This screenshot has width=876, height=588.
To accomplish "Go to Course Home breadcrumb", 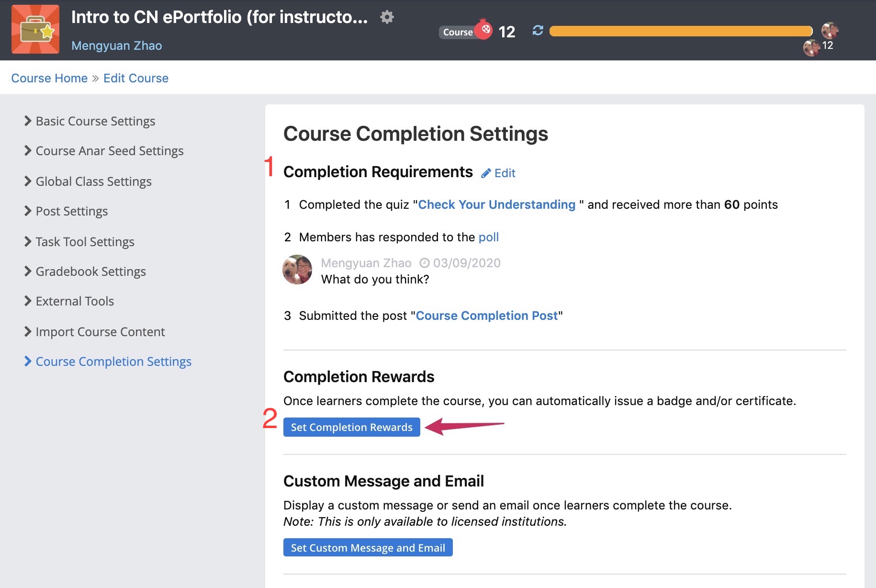I will (49, 78).
